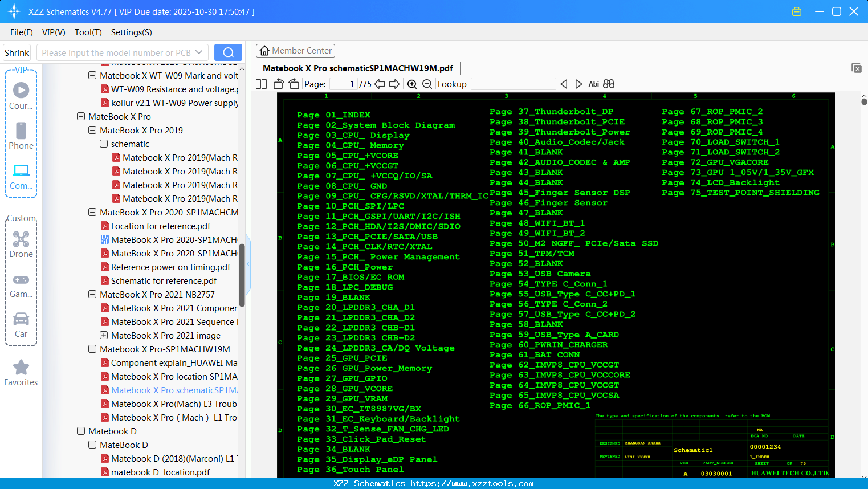
Task: Rotate the page counterclockwise
Action: [x=279, y=84]
